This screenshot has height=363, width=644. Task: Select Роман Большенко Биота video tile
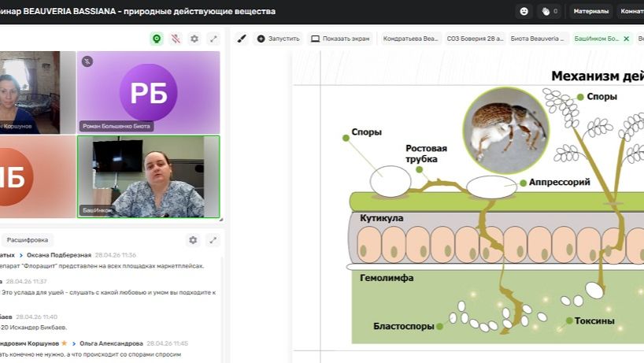point(148,92)
